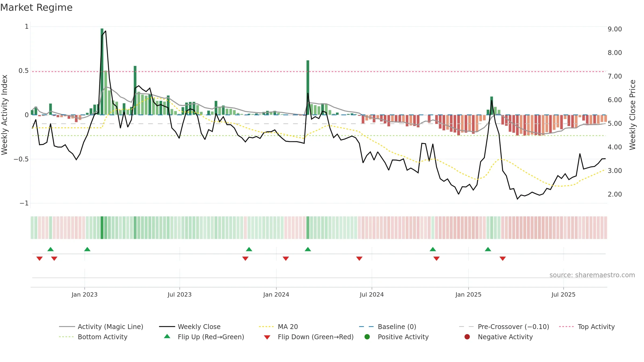Image resolution: width=644 pixels, height=362 pixels.
Task: Click the 2.00 price axis label
Action: click(615, 194)
